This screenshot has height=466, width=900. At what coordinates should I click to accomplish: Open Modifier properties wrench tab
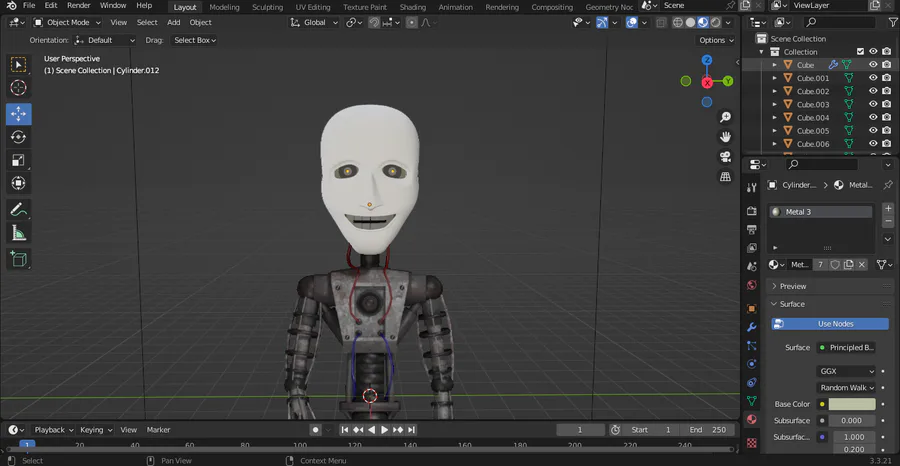point(751,327)
